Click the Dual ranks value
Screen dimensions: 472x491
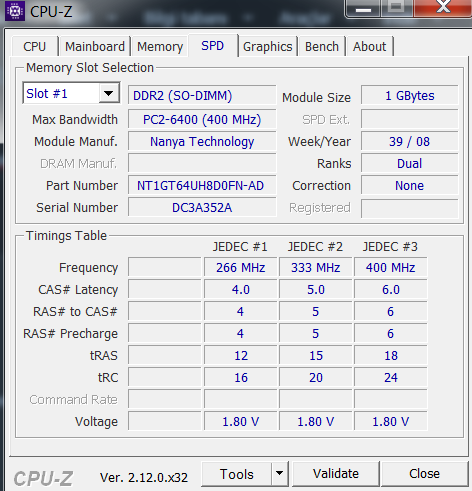pos(410,163)
